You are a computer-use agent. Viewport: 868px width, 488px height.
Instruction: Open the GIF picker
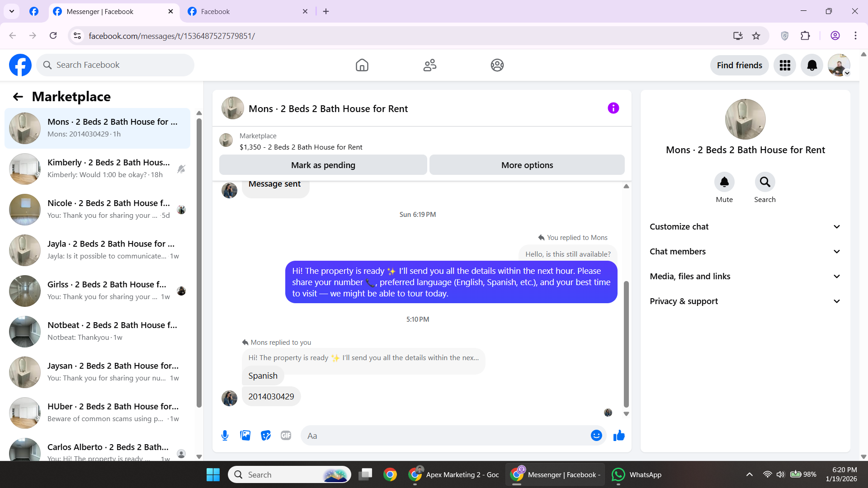286,436
